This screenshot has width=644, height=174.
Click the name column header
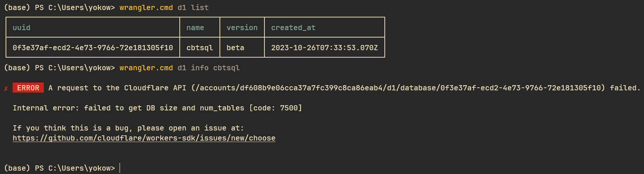pyautogui.click(x=195, y=28)
